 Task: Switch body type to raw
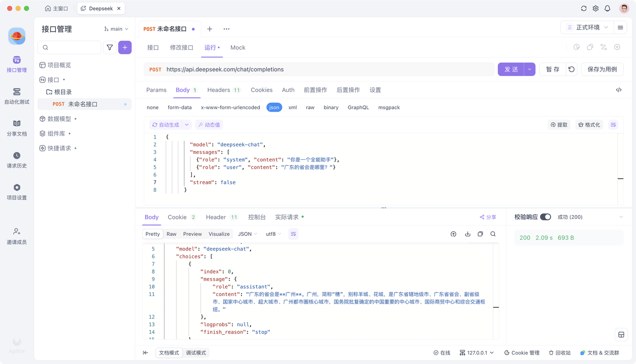pyautogui.click(x=310, y=107)
